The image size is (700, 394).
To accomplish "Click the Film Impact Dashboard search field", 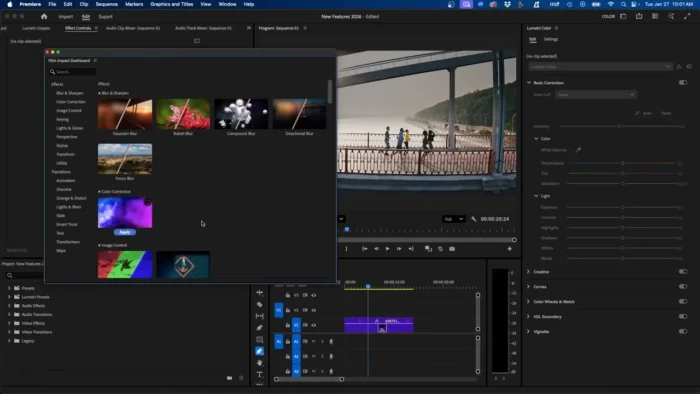I will pyautogui.click(x=72, y=72).
